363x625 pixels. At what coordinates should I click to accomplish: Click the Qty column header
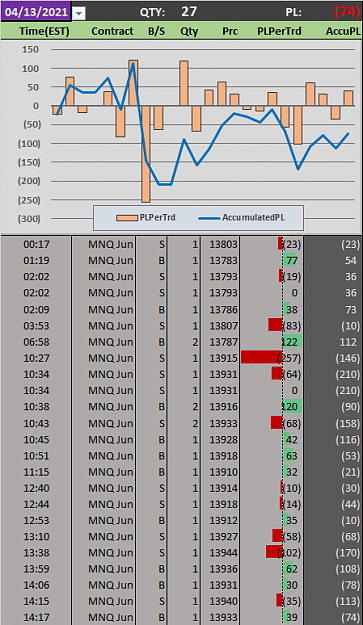(x=189, y=31)
